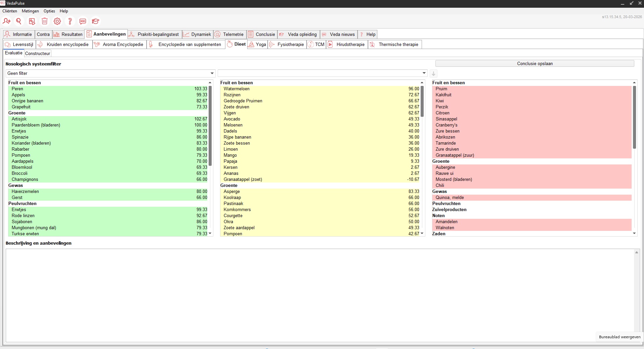Viewport: 644px width, 349px height.
Task: Click the add new client icon
Action: pyautogui.click(x=7, y=21)
